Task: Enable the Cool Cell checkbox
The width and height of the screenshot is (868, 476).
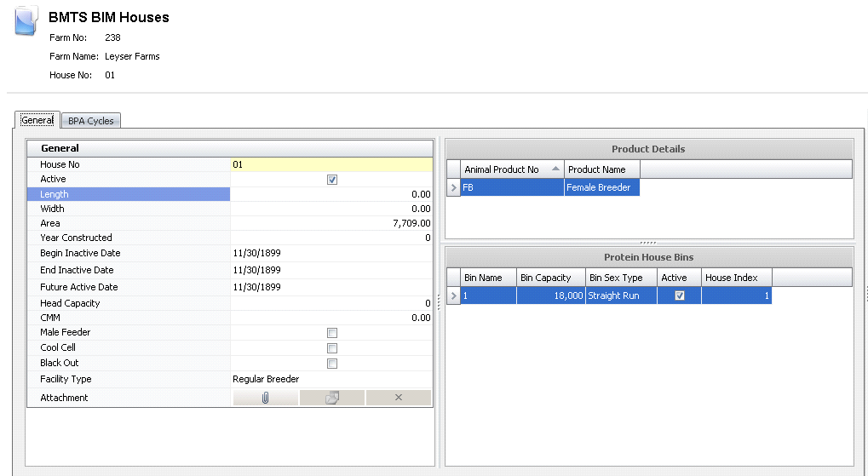Action: [x=332, y=348]
